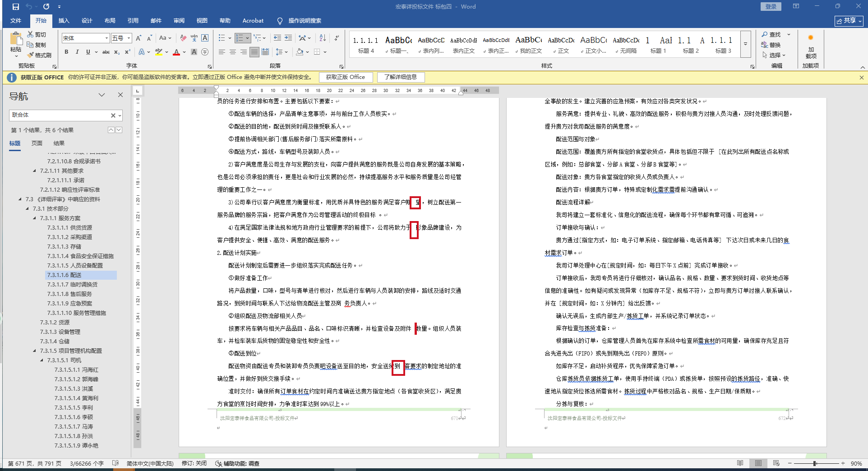Click the Add-ins (加载项) icon
Screen dimensions: 868x471
click(811, 47)
